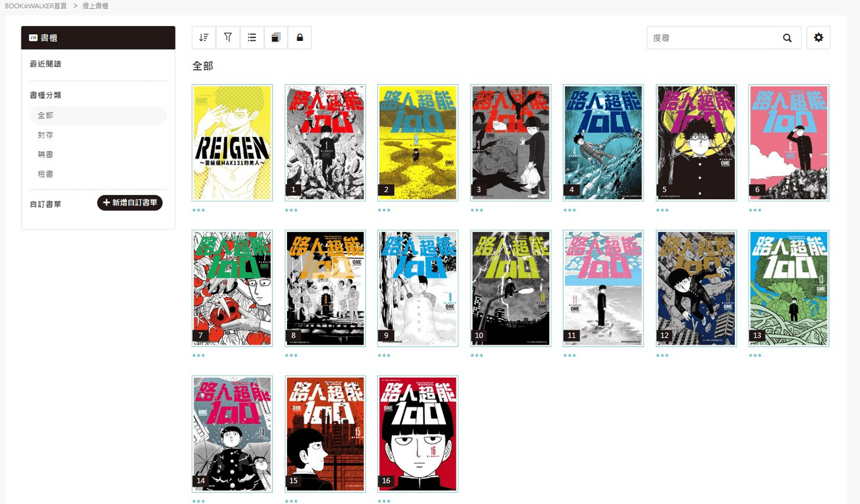This screenshot has width=860, height=504.
Task: Open three-dot menu under REIGEN book
Action: 198,210
